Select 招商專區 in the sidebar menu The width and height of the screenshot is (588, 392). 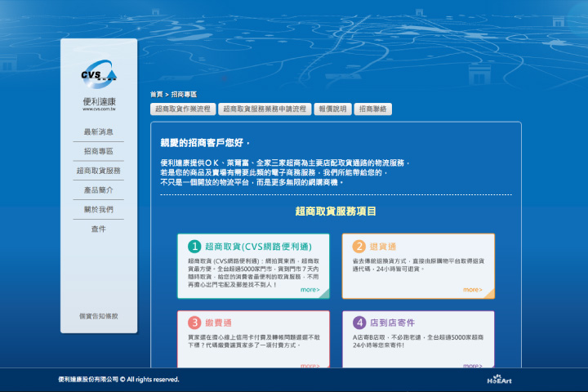click(99, 151)
